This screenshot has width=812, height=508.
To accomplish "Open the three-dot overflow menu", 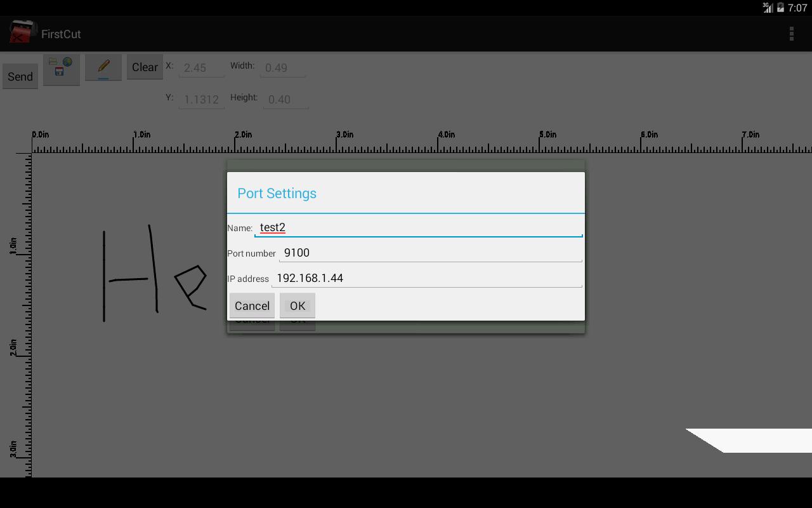I will click(791, 34).
